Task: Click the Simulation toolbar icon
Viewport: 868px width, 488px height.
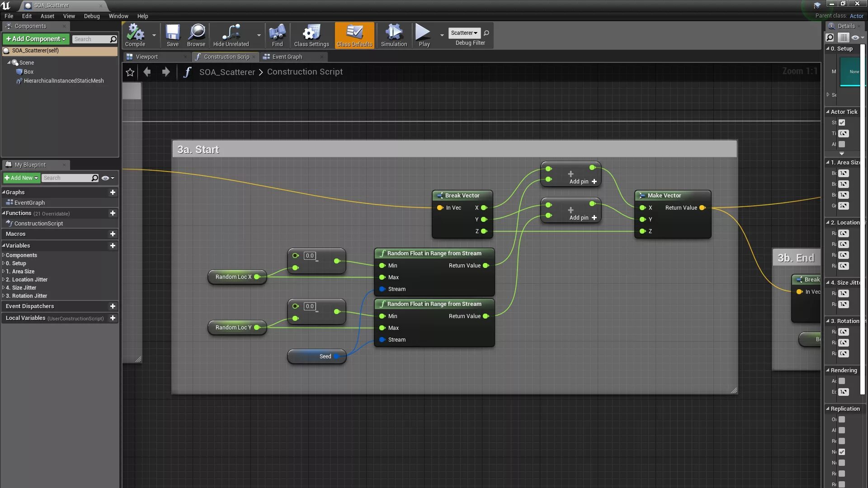Action: point(393,35)
